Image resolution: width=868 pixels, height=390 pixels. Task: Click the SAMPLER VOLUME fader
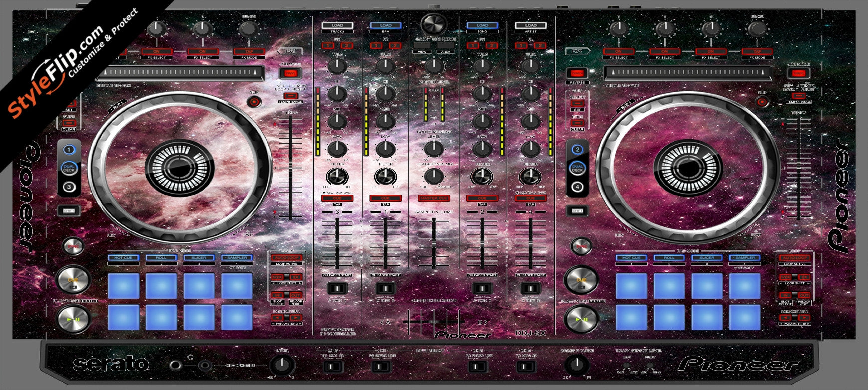click(434, 243)
